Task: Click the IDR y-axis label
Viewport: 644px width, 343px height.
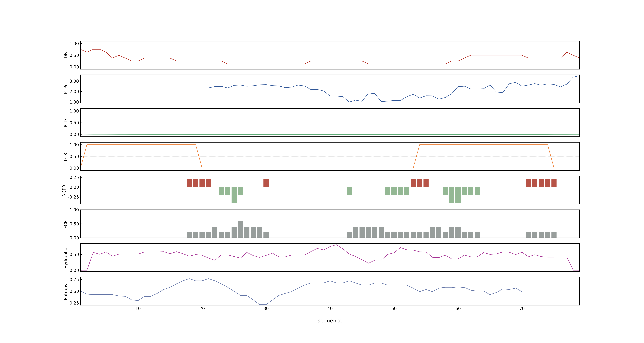Action: (x=66, y=55)
